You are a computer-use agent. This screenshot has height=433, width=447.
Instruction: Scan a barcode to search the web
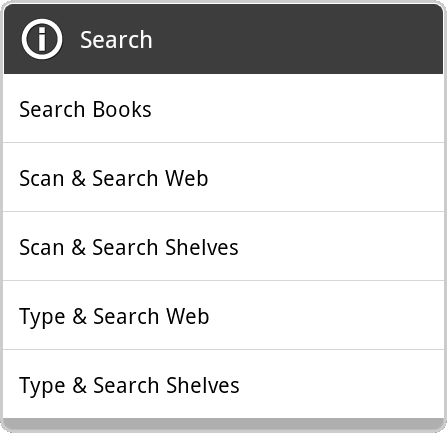pos(223,177)
